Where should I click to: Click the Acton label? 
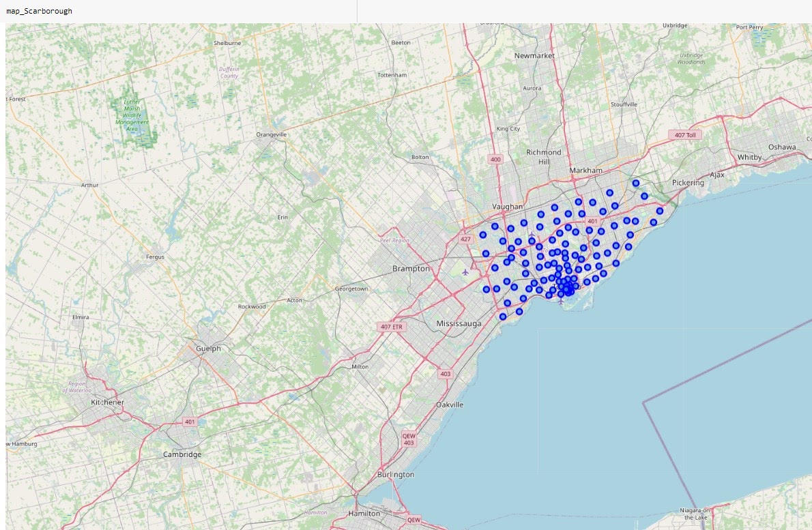pyautogui.click(x=295, y=300)
